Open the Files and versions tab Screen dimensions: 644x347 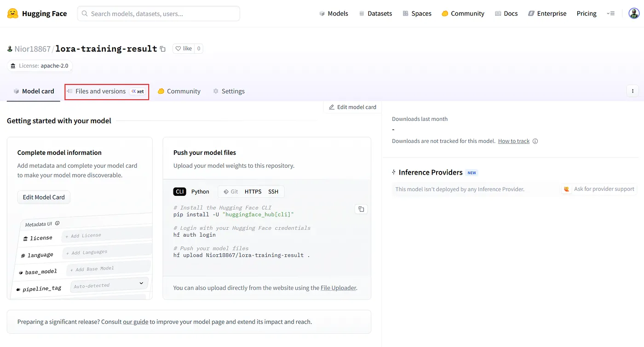(106, 91)
